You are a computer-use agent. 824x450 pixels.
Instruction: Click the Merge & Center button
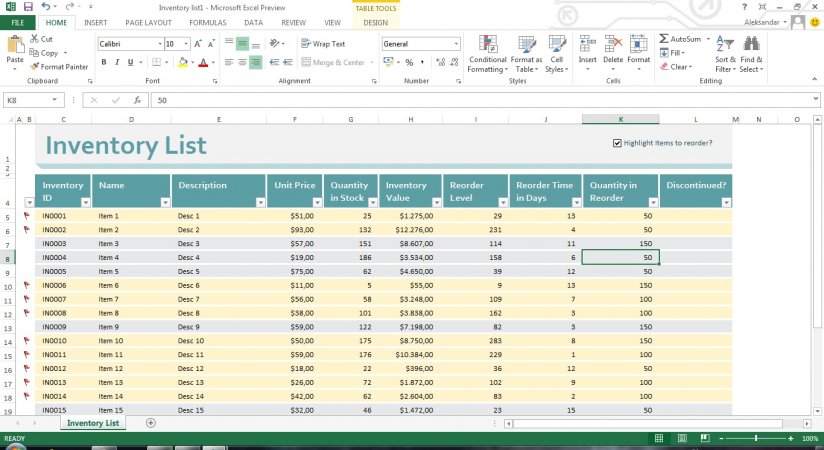coord(333,62)
